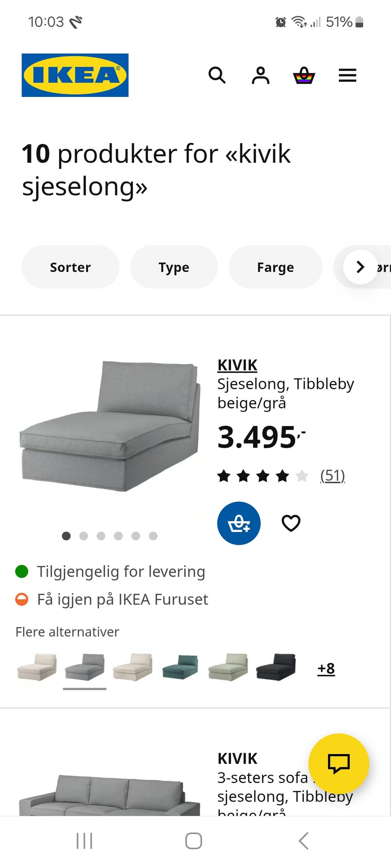Go to IKEA home via logo
This screenshot has height=868, width=391.
(75, 75)
